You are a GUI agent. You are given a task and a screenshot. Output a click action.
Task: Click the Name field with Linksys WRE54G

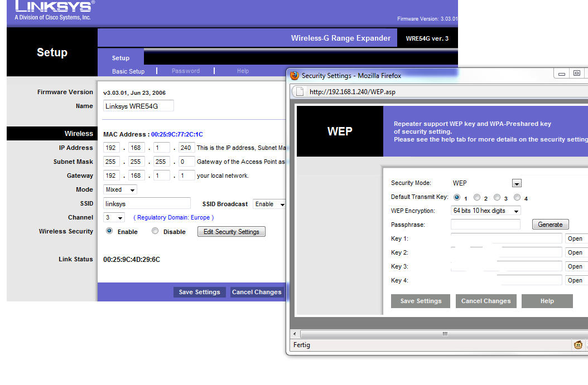(x=138, y=106)
